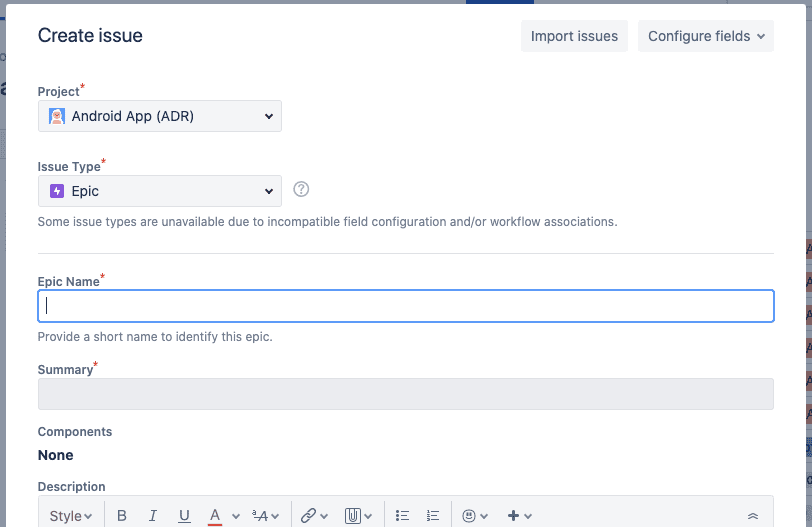812x527 pixels.
Task: Click the Import issues button
Action: [x=574, y=36]
